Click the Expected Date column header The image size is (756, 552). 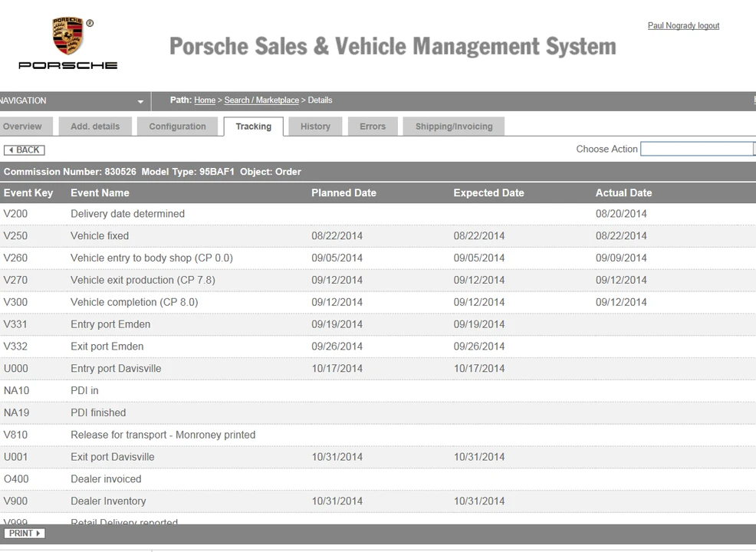489,193
